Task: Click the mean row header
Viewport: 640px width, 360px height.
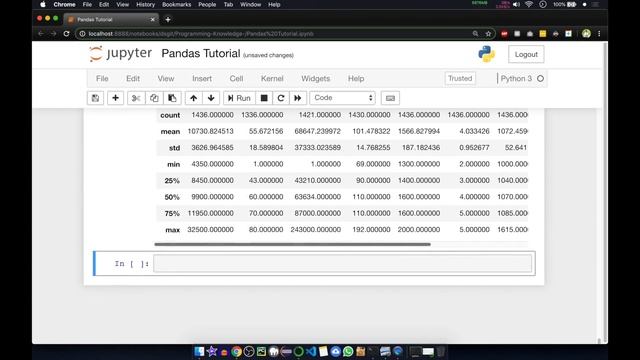Action: point(170,131)
